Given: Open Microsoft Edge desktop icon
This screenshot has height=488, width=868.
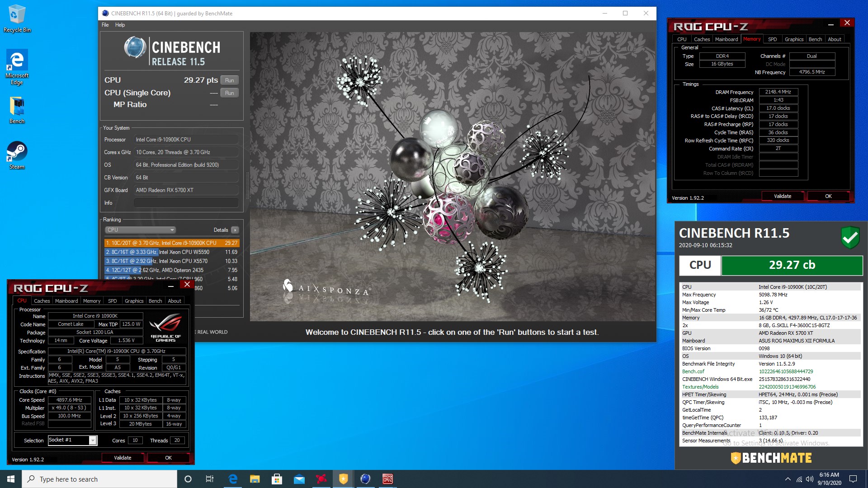Looking at the screenshot, I should (17, 67).
